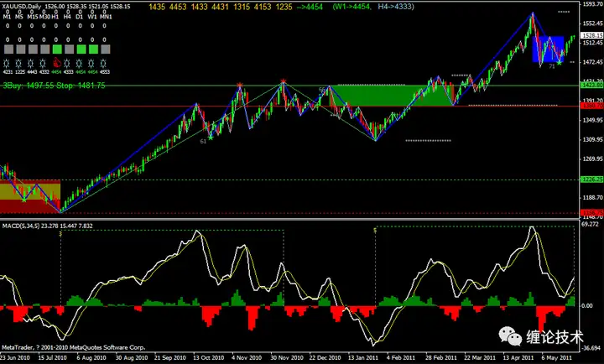This screenshot has height=364, width=604.
Task: Select the H4 timeframe label
Action: (x=67, y=17)
